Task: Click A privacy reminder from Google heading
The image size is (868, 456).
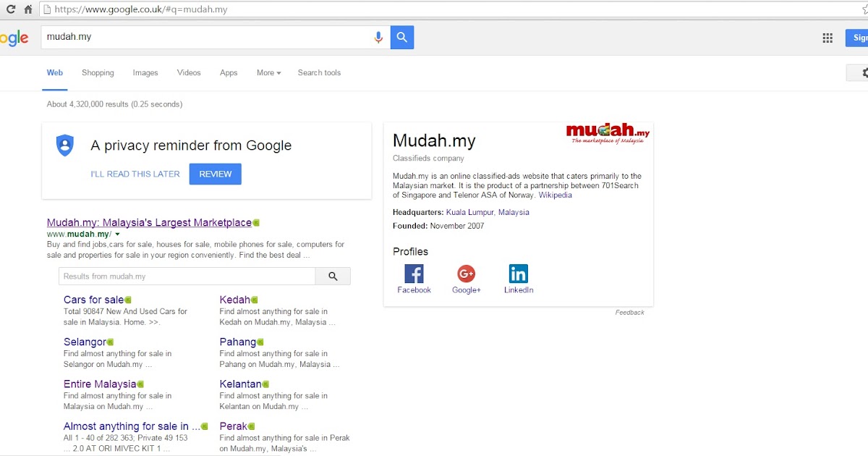Action: pos(191,145)
